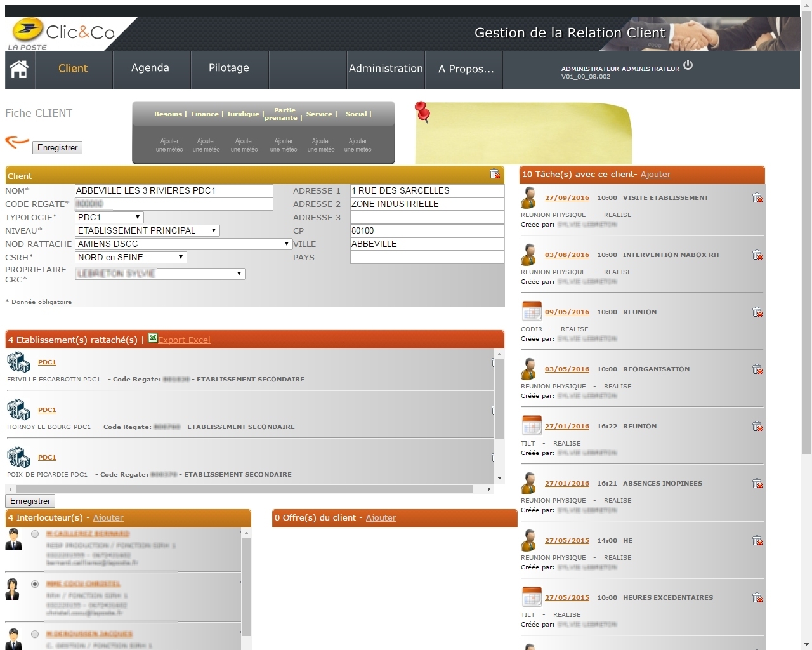Select the second interlocuteur radio button
The height and width of the screenshot is (650, 812).
(35, 584)
